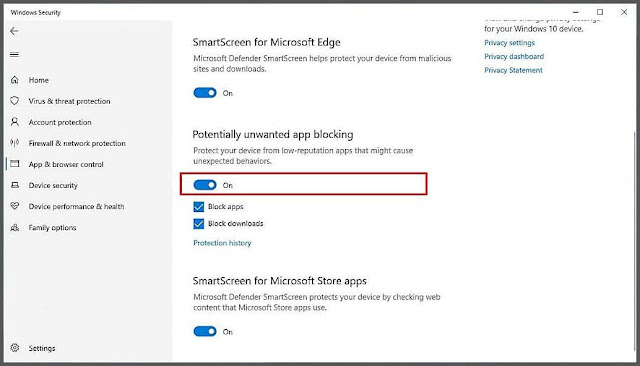Open the Protection history link

point(222,243)
